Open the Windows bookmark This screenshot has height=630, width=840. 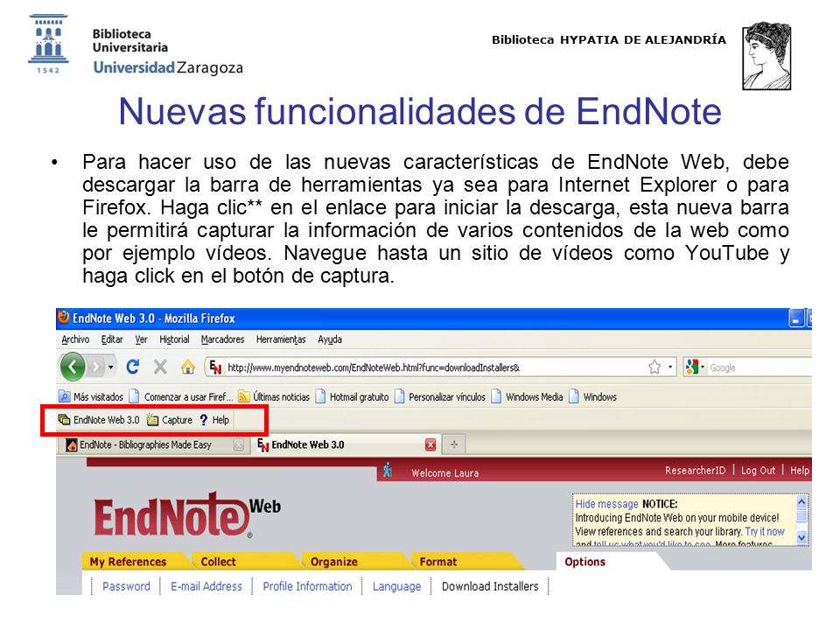[x=592, y=397]
